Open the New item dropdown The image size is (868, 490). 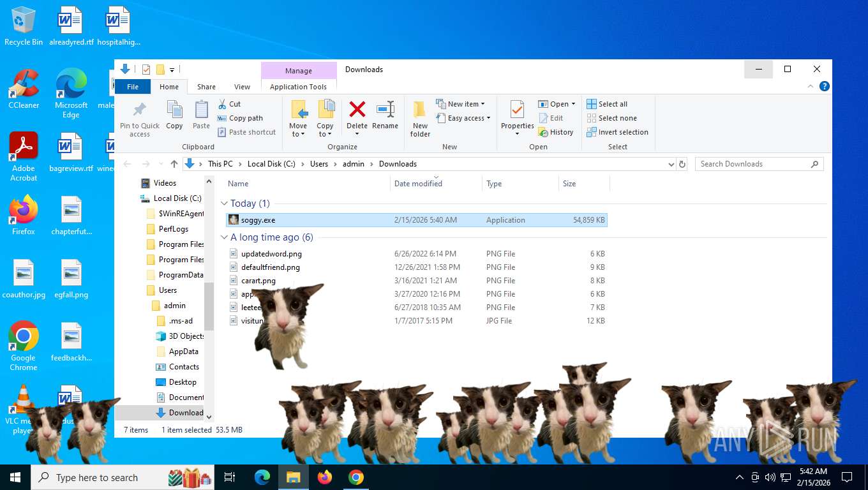tap(461, 104)
